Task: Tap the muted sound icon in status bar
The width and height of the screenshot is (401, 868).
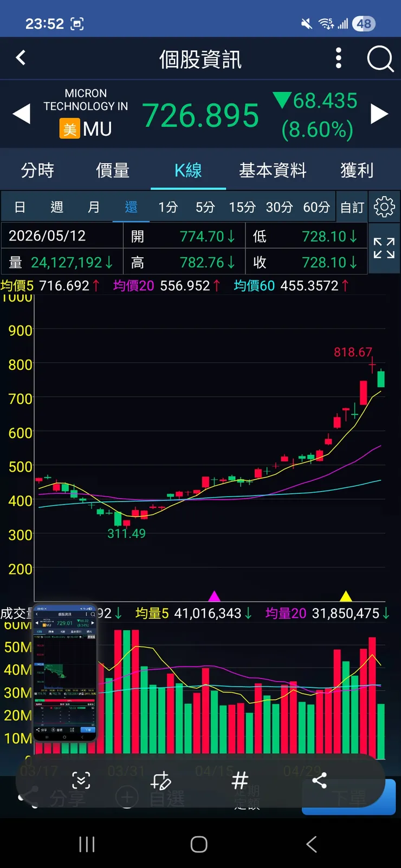Action: click(x=307, y=23)
